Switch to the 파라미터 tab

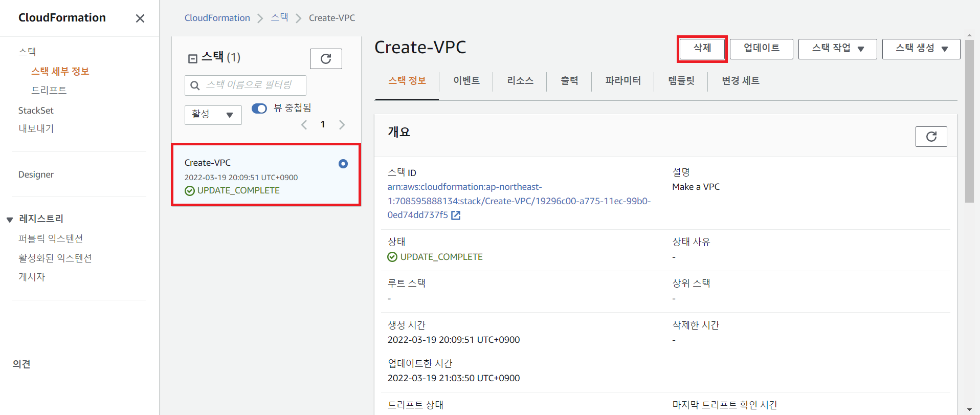[623, 81]
